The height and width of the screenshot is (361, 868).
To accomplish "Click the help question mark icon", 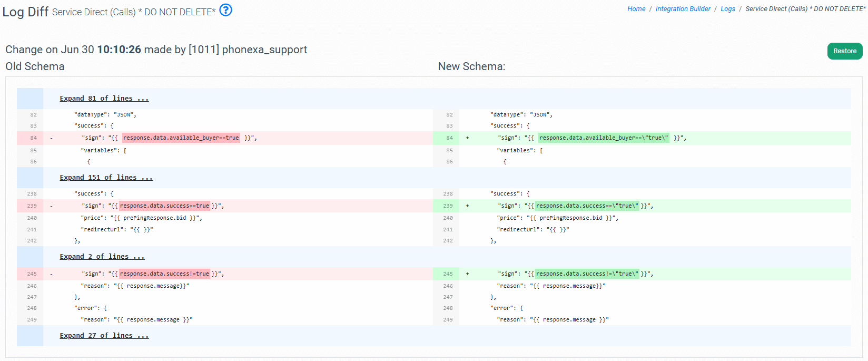I will pos(225,10).
